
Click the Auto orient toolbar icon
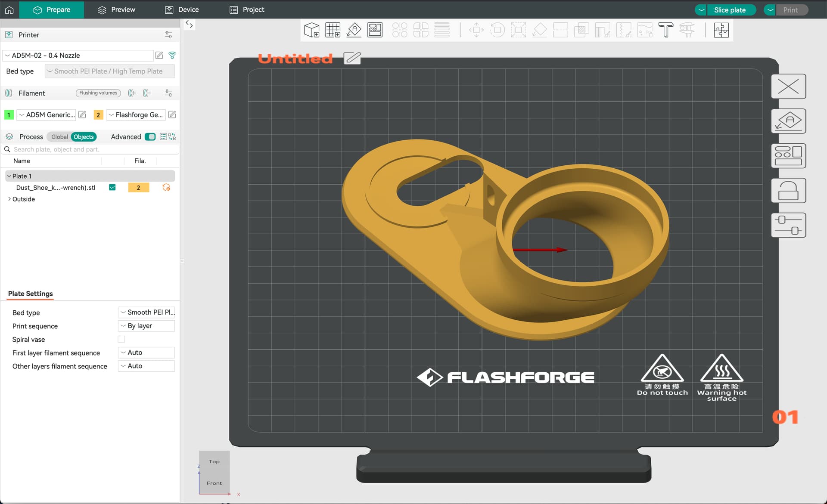354,30
